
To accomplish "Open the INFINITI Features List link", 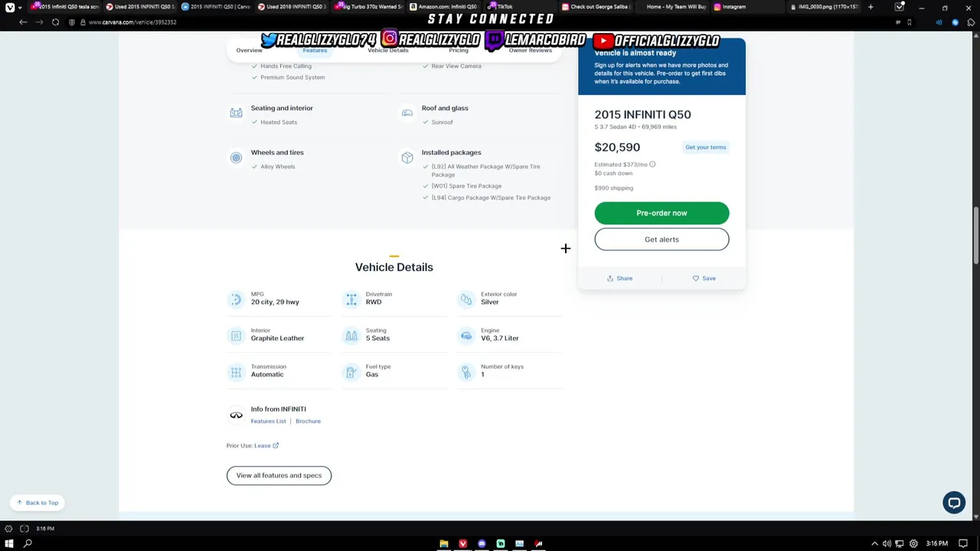I will (x=268, y=421).
